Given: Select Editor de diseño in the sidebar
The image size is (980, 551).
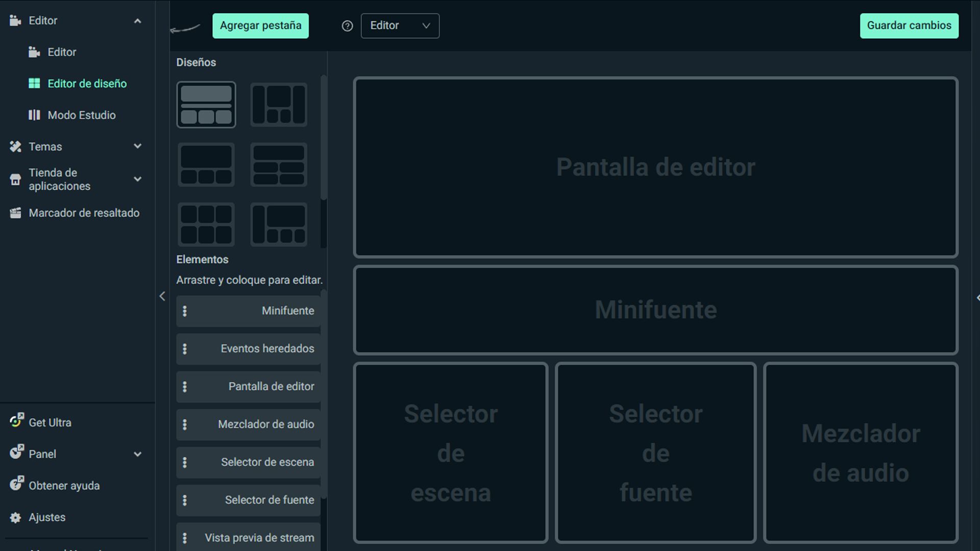Looking at the screenshot, I should pos(87,83).
